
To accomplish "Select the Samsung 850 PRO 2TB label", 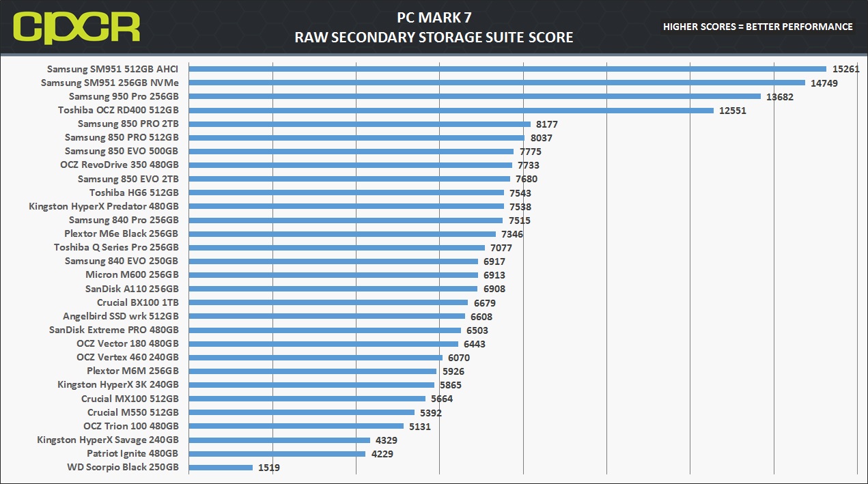I will pyautogui.click(x=128, y=124).
